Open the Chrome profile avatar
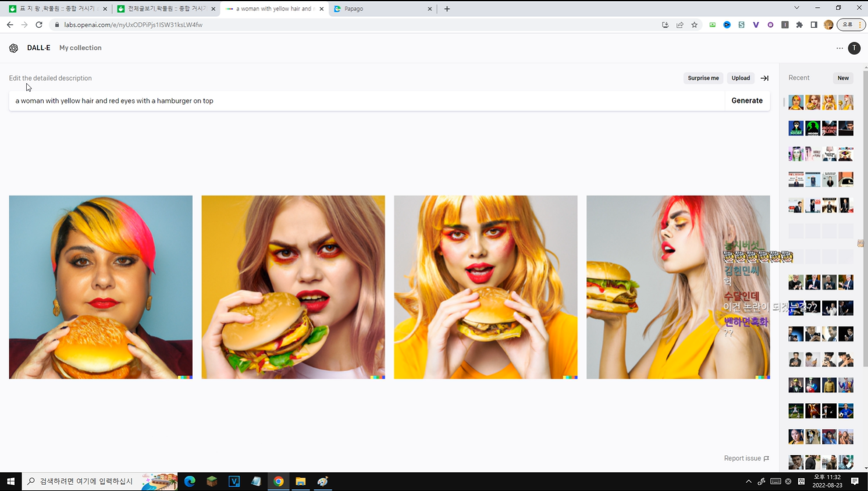This screenshot has height=491, width=868. (x=828, y=25)
